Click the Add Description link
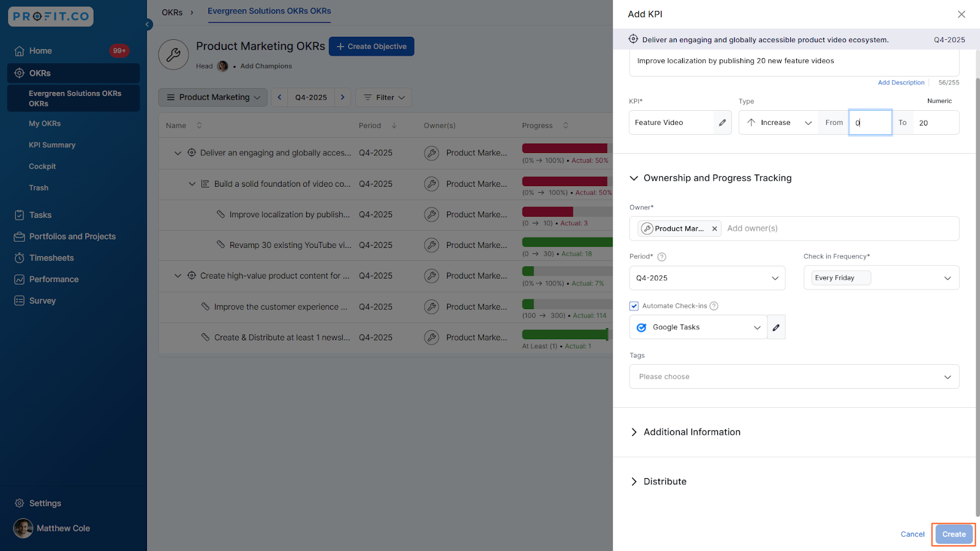This screenshot has height=551, width=980. point(901,83)
